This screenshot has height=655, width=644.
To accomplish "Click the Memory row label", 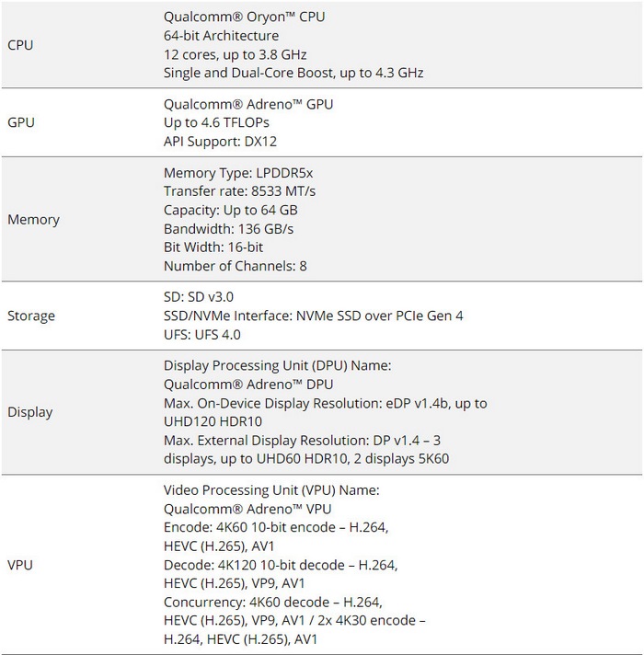I will 33,220.
